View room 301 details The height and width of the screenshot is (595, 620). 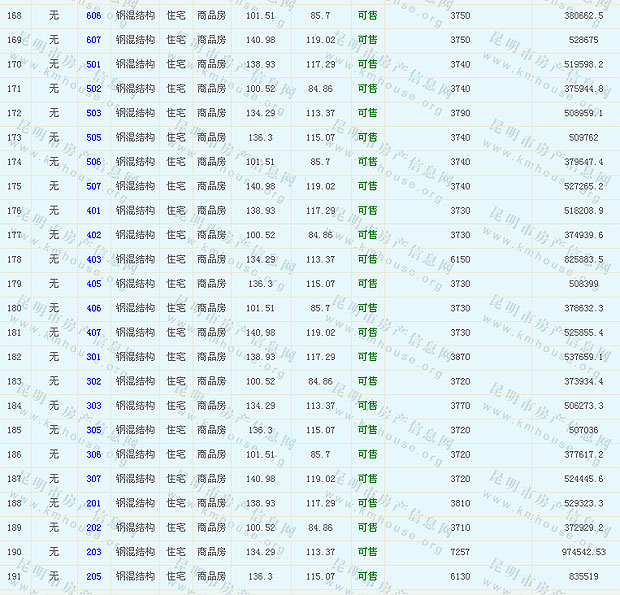tap(93, 357)
